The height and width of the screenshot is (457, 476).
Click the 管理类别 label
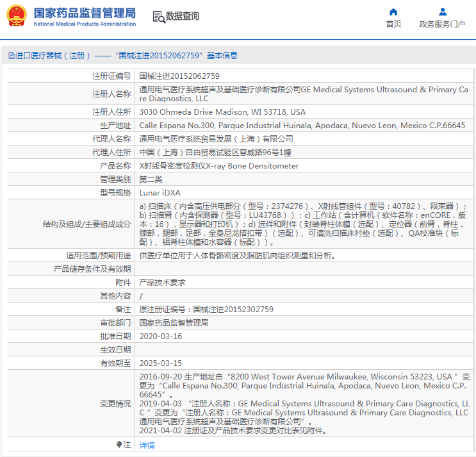pyautogui.click(x=116, y=179)
